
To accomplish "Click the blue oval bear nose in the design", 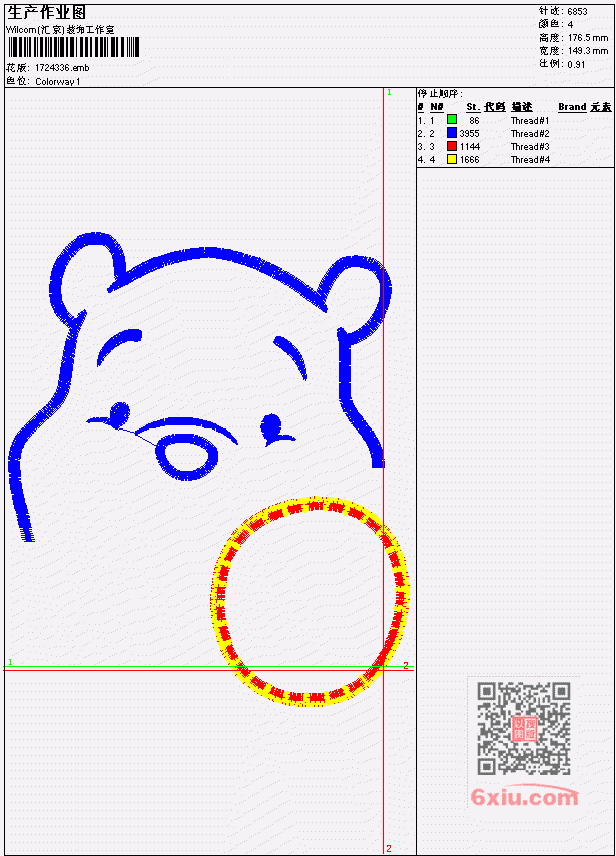I will click(186, 457).
